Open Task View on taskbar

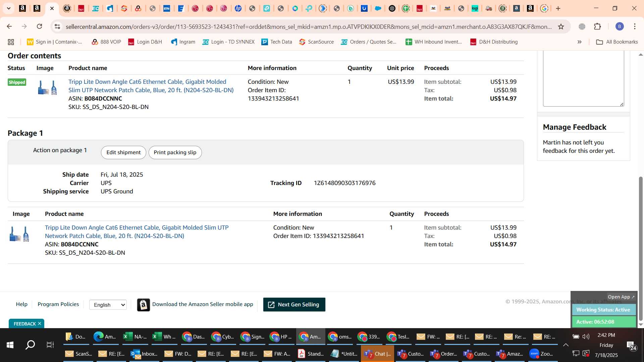point(50,345)
